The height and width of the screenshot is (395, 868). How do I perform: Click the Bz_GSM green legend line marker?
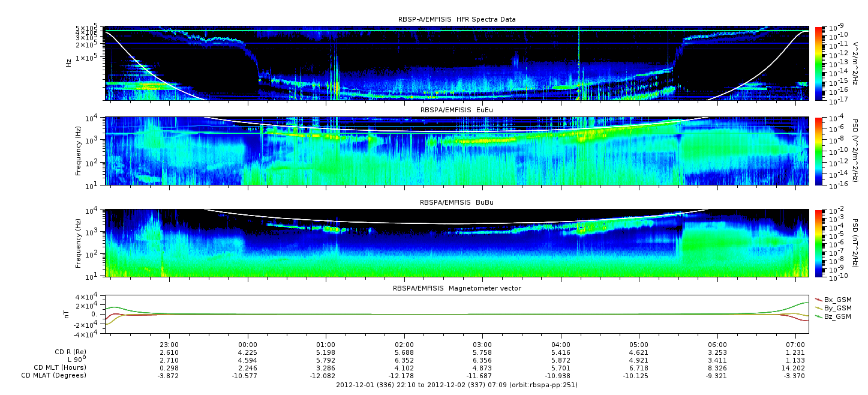point(818,316)
